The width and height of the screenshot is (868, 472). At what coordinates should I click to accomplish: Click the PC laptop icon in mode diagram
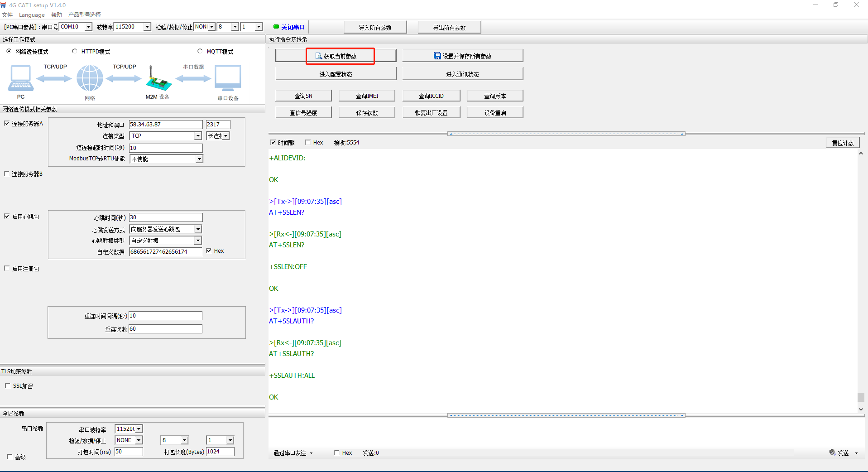pos(20,78)
